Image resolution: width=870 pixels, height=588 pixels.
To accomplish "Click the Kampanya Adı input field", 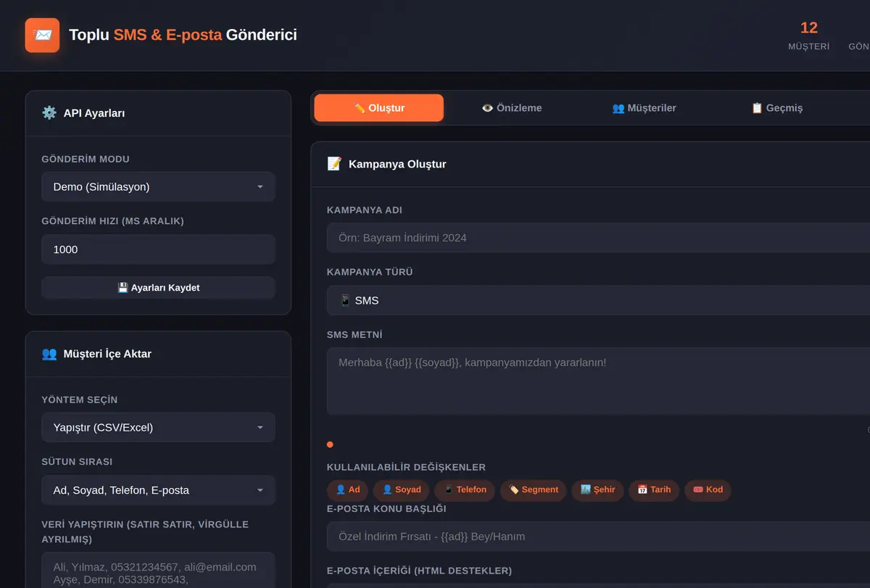I will pos(598,238).
